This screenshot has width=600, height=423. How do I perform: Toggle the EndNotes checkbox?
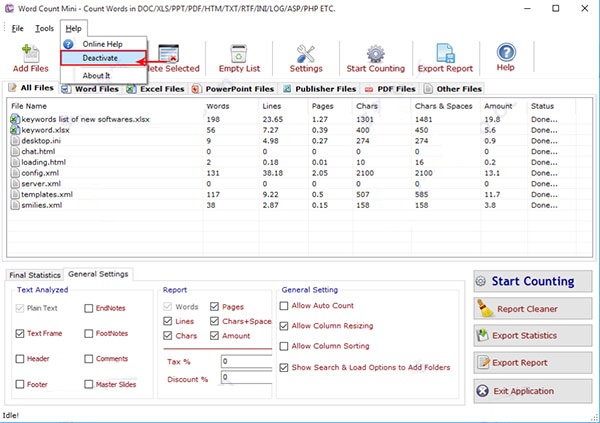[90, 309]
